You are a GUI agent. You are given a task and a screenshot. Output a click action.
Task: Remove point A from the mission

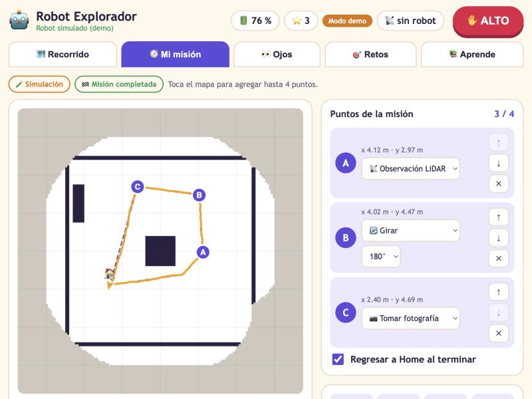498,184
